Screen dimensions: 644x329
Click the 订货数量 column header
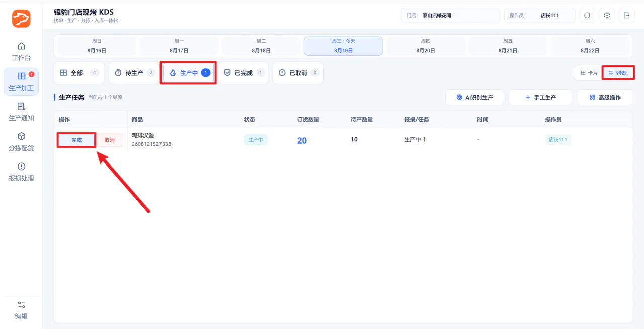308,120
